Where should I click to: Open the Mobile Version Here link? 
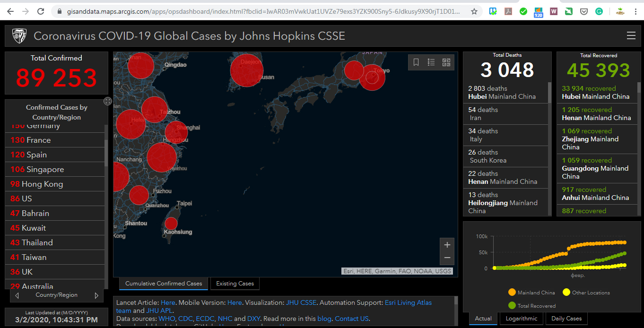(235, 302)
